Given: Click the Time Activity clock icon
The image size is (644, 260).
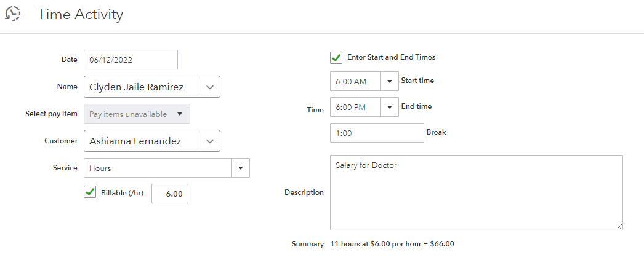Looking at the screenshot, I should click(x=13, y=14).
